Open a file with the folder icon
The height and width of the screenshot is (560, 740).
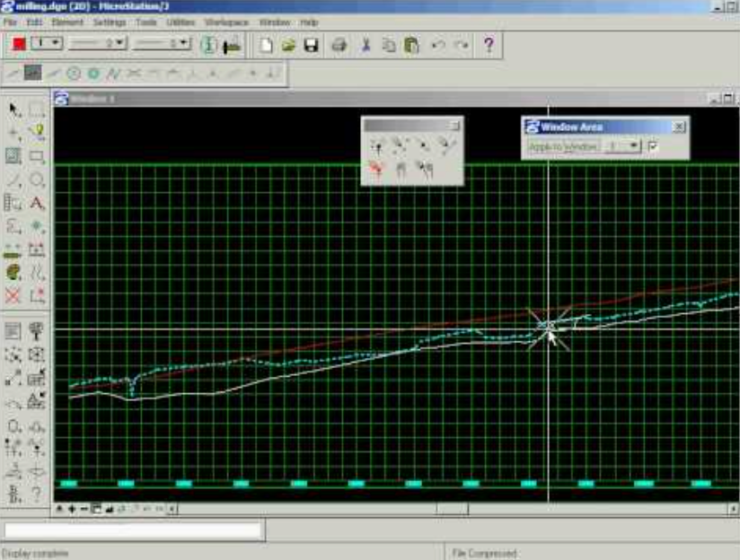[x=288, y=45]
